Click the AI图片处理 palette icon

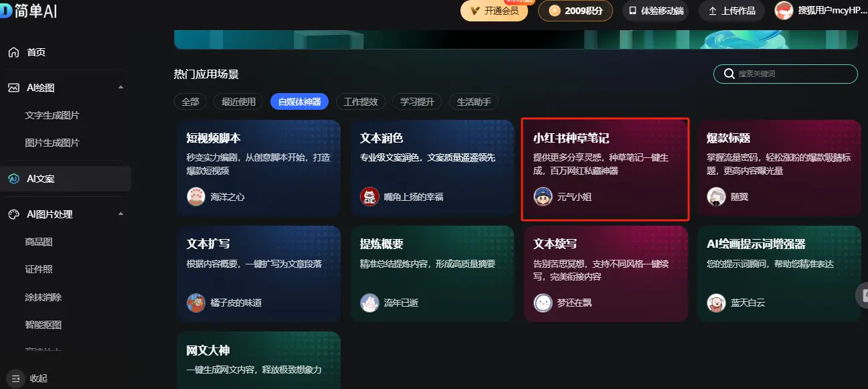coord(13,214)
